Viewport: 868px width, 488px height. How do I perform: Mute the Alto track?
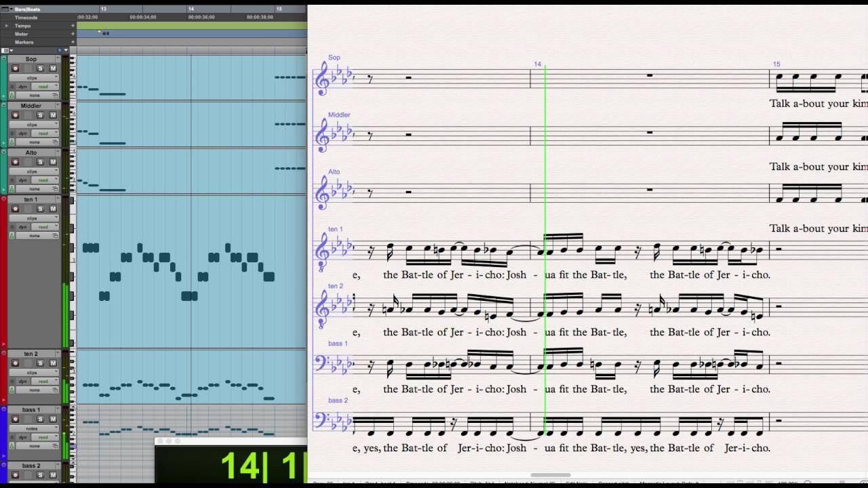tap(52, 162)
